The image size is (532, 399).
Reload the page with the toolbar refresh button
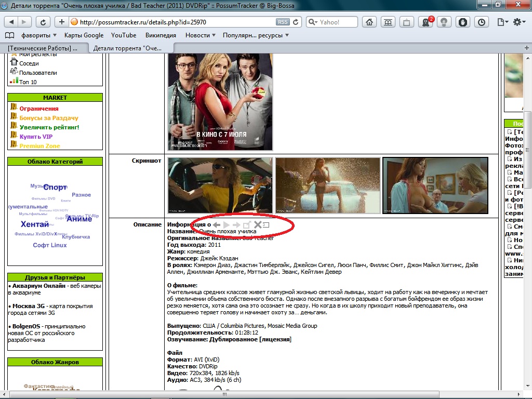pos(43,22)
